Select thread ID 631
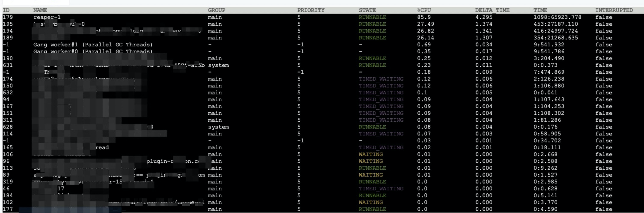 click(8, 65)
